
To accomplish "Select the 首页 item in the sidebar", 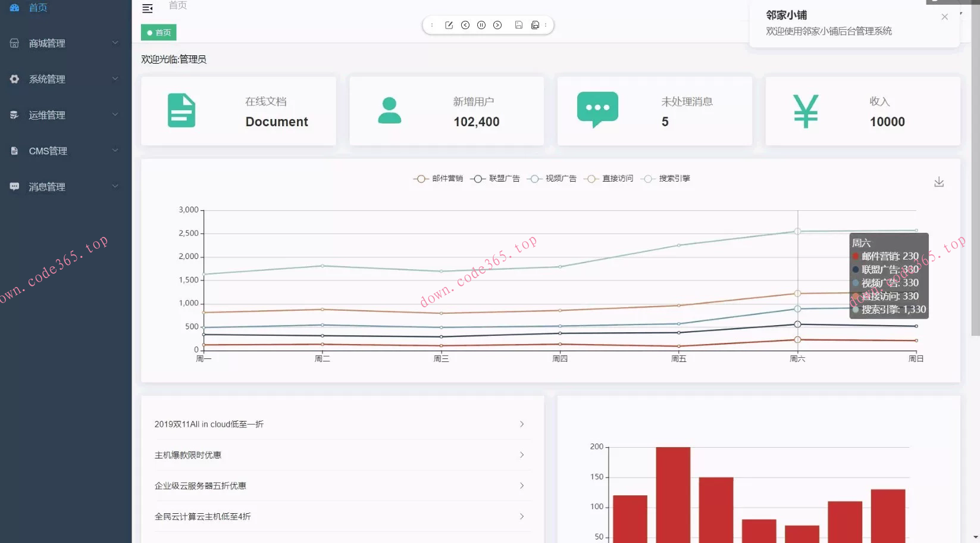I will coord(38,8).
